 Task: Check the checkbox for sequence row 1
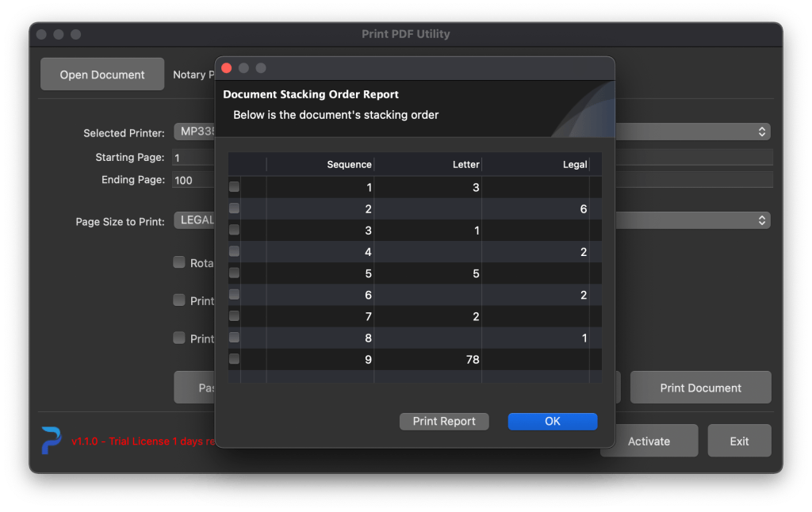[x=234, y=187]
